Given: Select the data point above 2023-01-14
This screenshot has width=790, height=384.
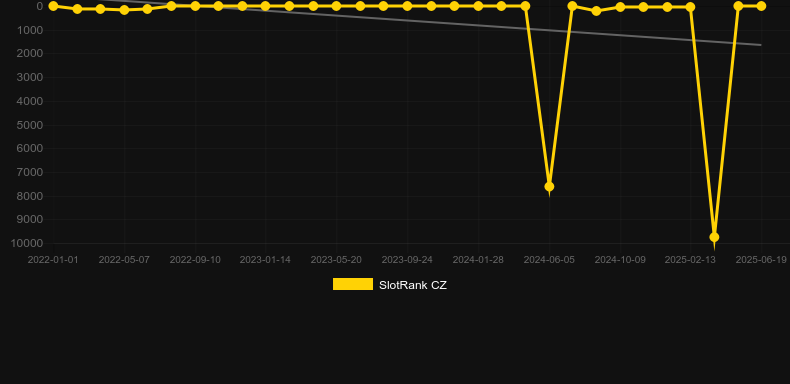Looking at the screenshot, I should coord(266,6).
